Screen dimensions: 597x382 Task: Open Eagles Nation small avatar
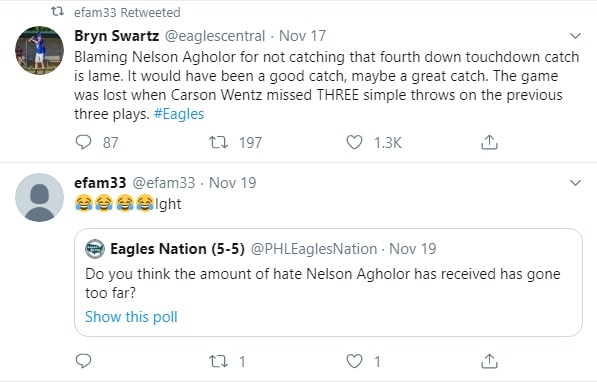pos(95,249)
